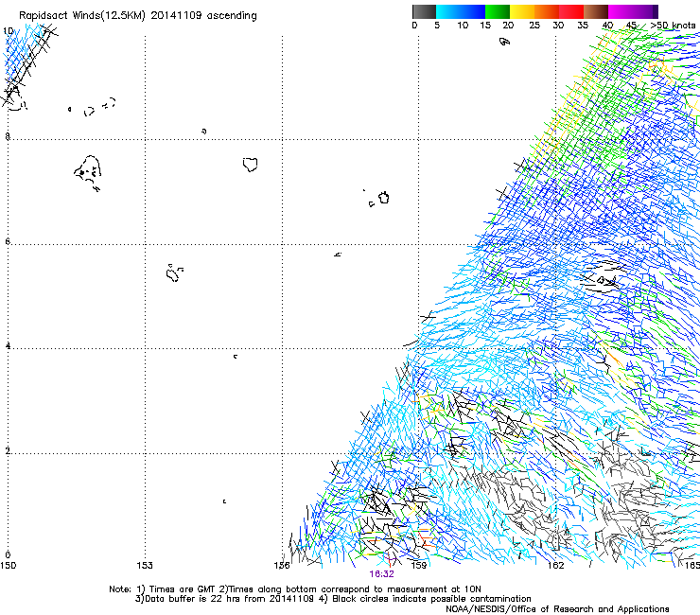Select the brown 35-40 knots legend segment
700x615 pixels.
coord(596,11)
